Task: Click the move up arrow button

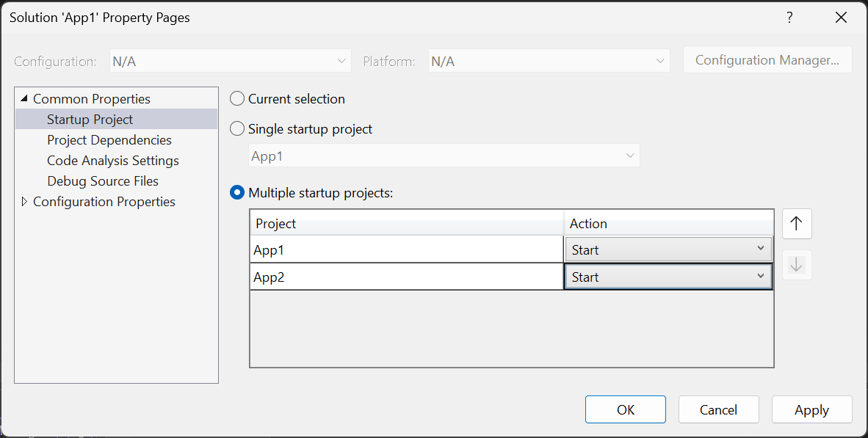Action: [797, 224]
